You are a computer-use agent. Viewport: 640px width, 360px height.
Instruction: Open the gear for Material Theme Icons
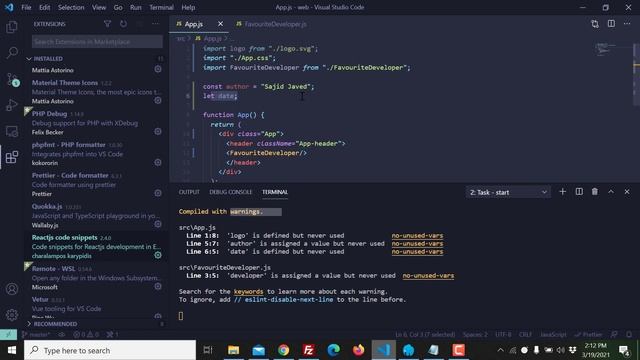point(158,100)
